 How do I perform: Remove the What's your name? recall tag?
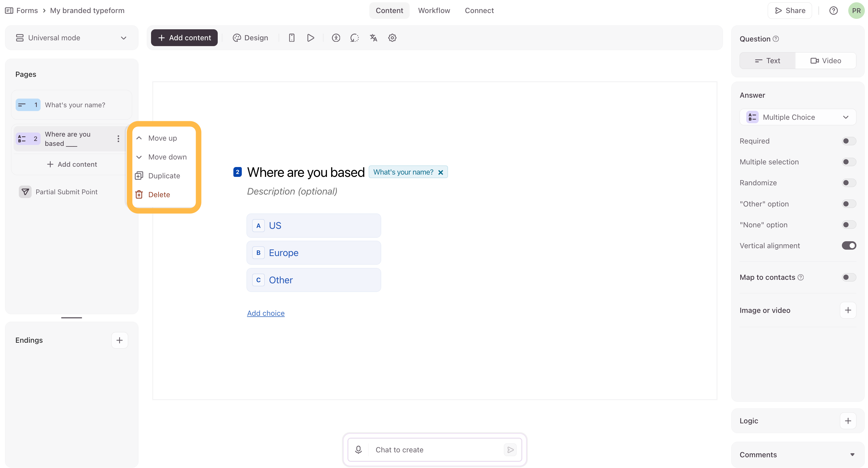pos(440,172)
